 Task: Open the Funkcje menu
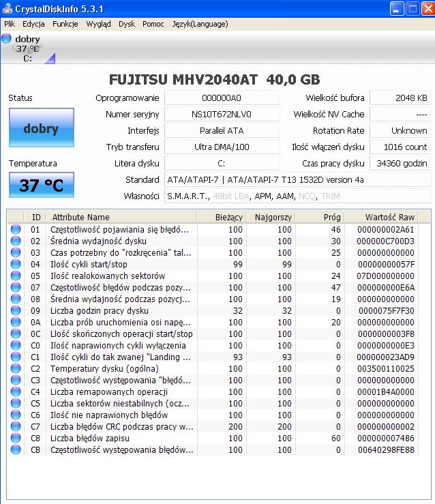coord(65,24)
